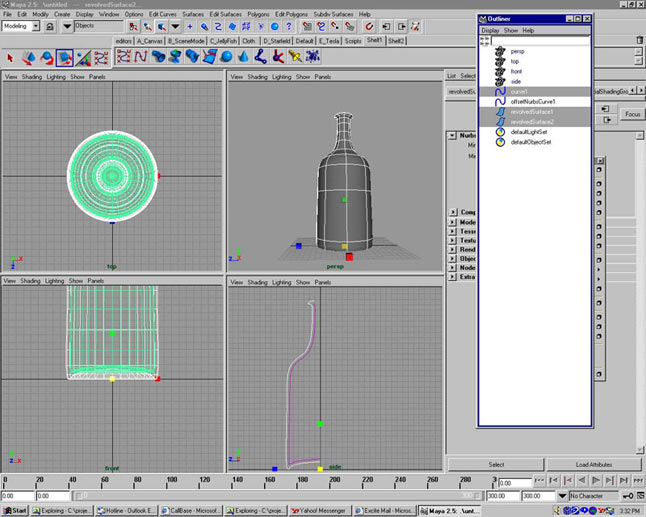
Task: Switch to the Shelf2 shelf tab
Action: (396, 41)
